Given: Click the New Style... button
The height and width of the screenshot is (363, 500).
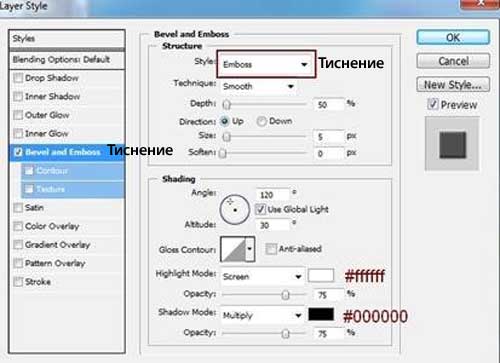Looking at the screenshot, I should coord(453,85).
